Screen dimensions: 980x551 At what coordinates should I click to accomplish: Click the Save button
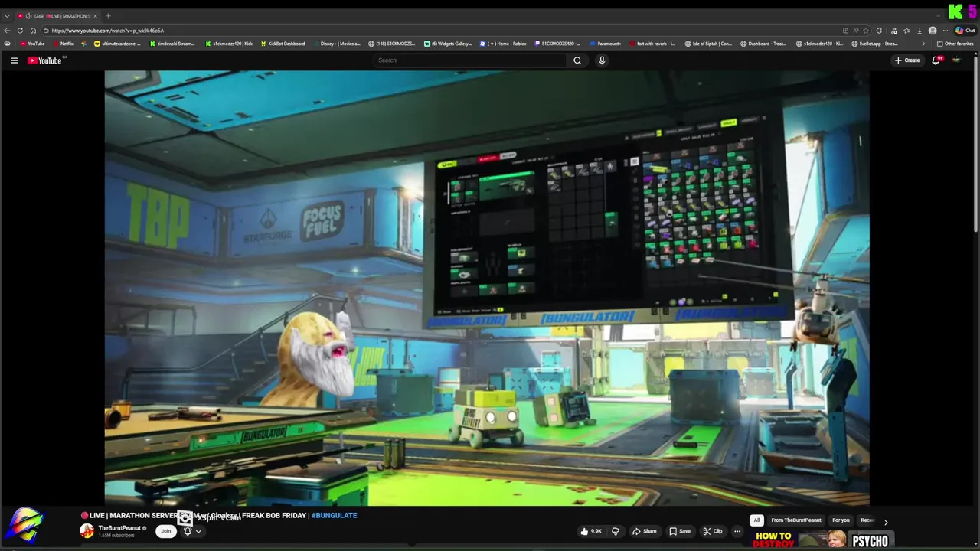pos(680,531)
